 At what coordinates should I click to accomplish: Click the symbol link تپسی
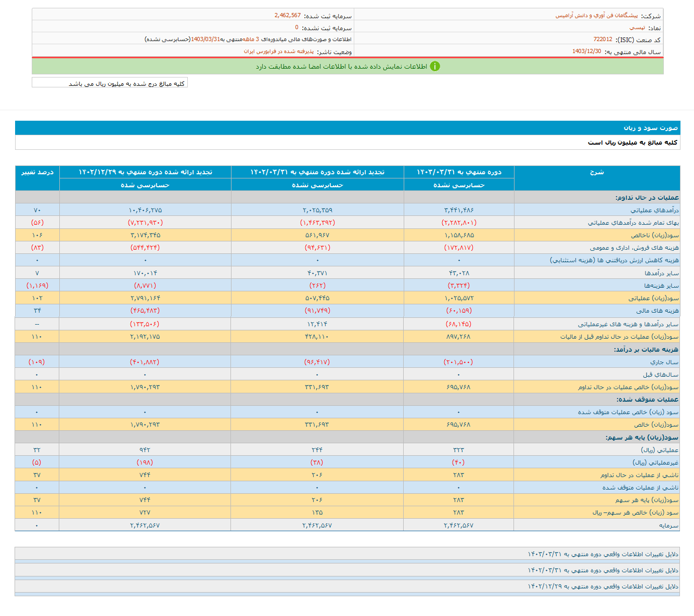coord(637,28)
